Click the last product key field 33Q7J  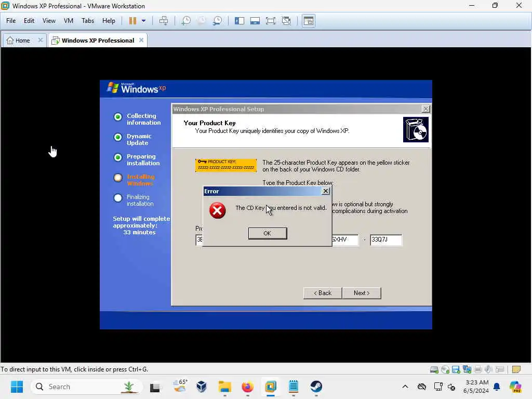(x=386, y=240)
